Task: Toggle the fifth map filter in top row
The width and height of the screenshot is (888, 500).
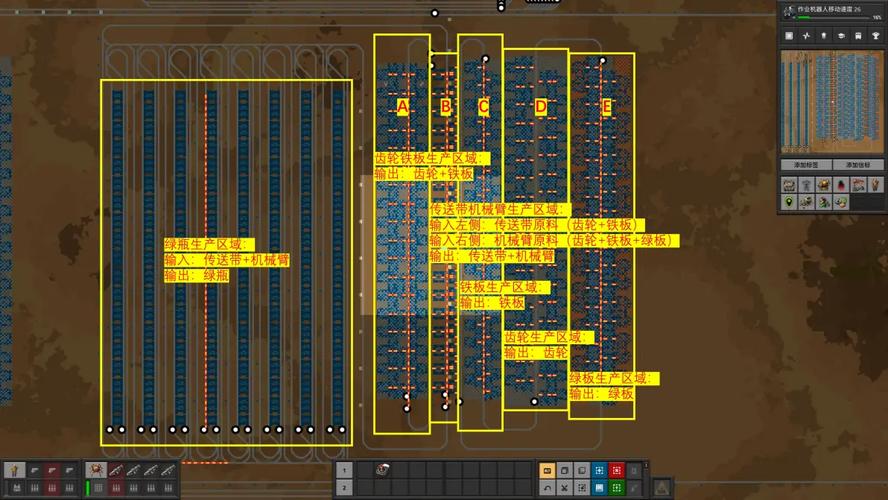Action: click(859, 185)
